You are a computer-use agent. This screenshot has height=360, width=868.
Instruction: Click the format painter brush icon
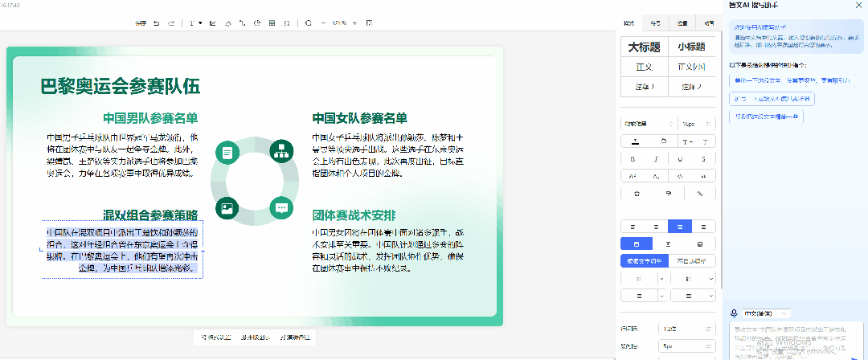pos(668,194)
